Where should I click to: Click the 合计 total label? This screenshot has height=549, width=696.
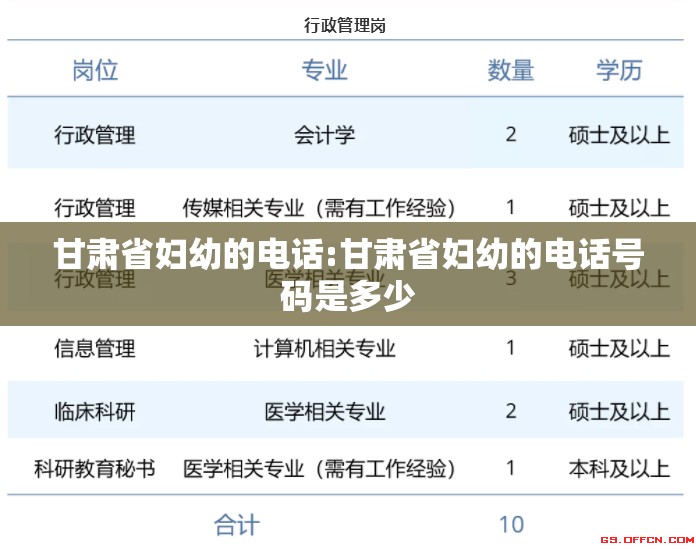click(237, 524)
